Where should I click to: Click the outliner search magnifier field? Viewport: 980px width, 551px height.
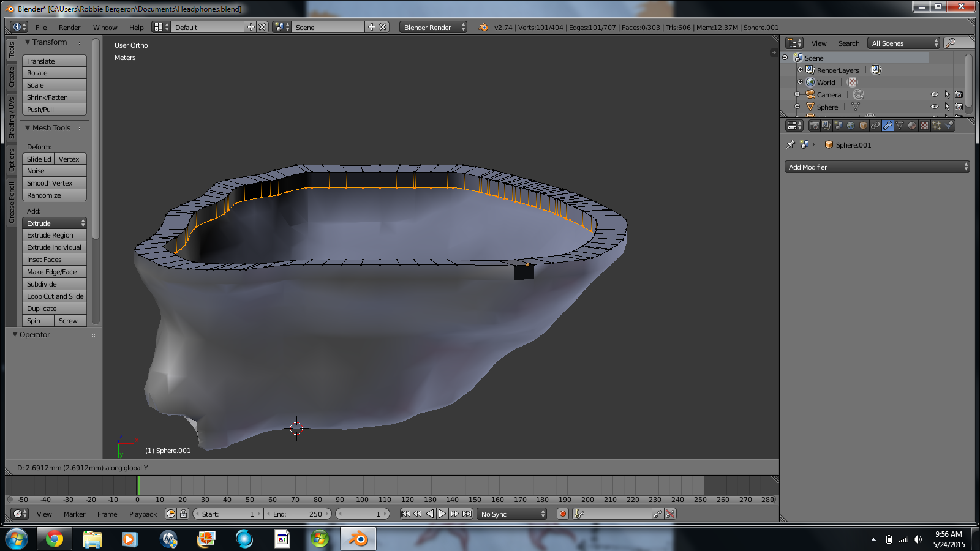tap(959, 43)
